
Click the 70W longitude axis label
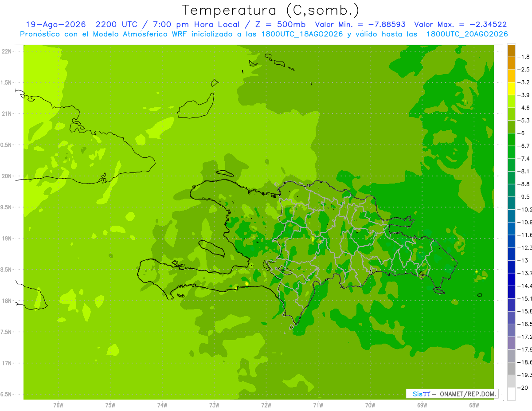coord(370,405)
